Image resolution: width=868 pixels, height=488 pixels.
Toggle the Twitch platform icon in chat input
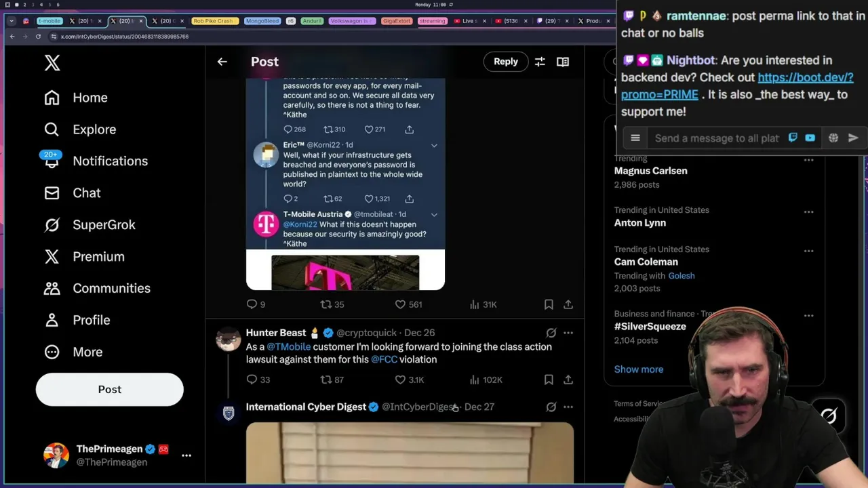pyautogui.click(x=793, y=138)
